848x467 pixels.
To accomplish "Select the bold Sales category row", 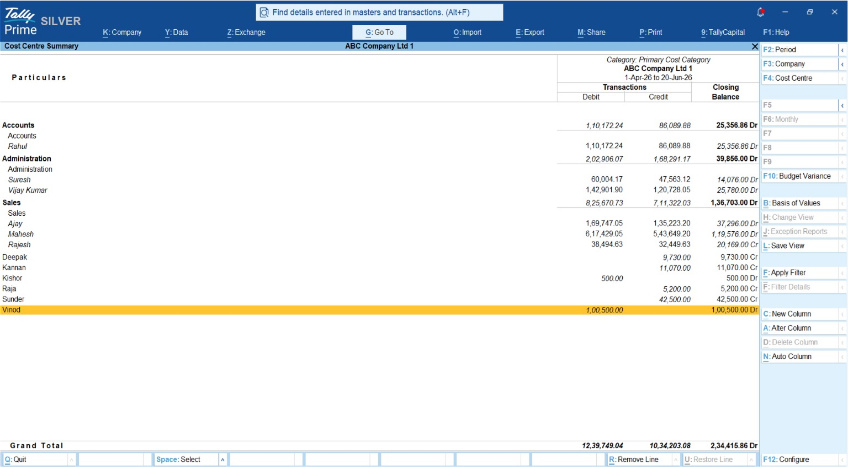I will click(379, 203).
